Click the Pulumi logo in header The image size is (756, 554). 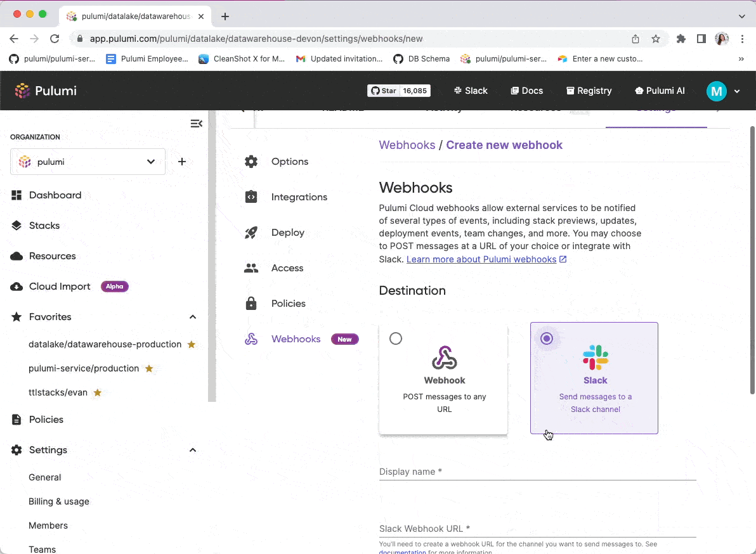46,91
